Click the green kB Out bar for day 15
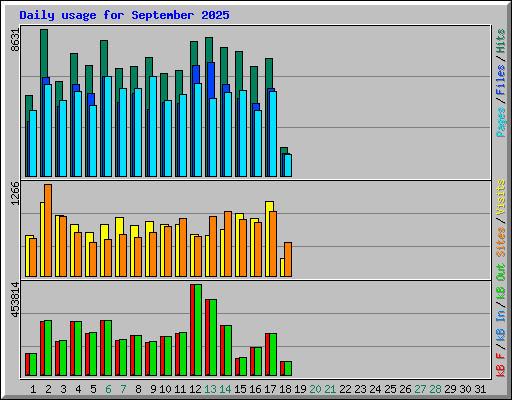 pyautogui.click(x=243, y=367)
